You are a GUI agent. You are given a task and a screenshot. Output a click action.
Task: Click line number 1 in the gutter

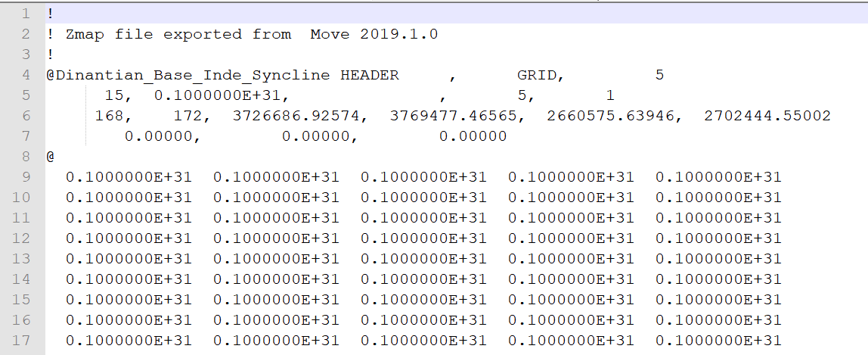pos(26,14)
